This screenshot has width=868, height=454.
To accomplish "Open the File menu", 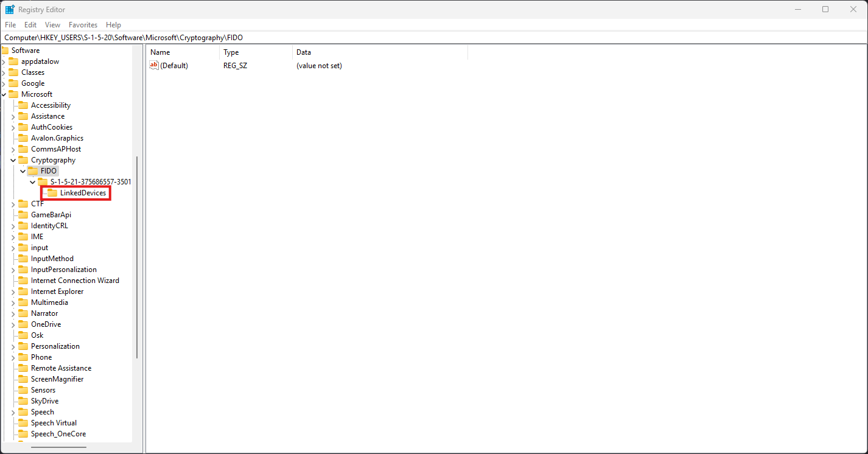I will [x=10, y=25].
